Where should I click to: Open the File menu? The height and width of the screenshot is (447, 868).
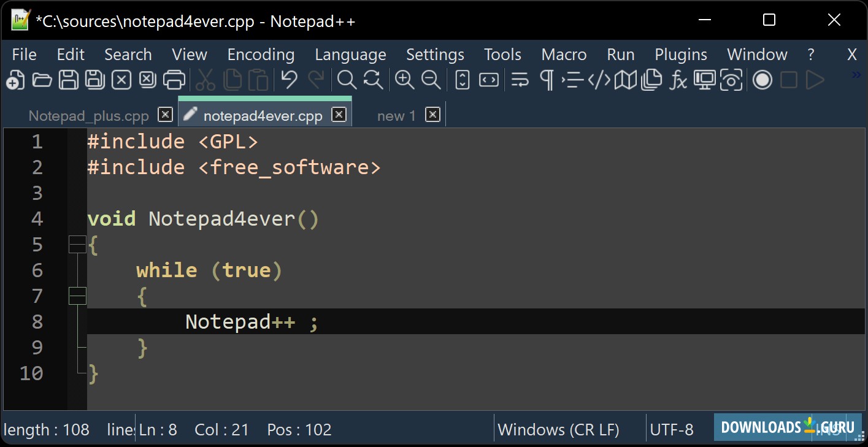tap(25, 55)
